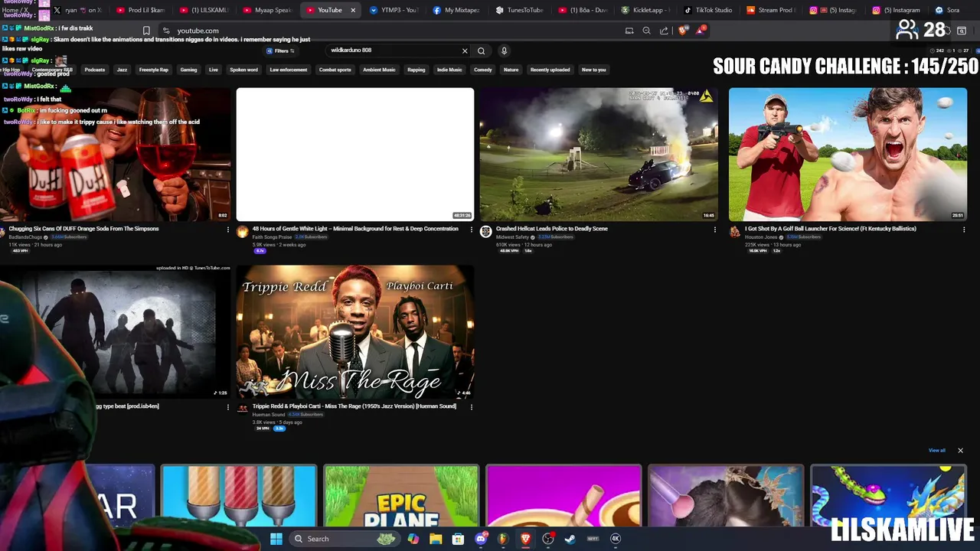Screen dimensions: 980x551
Task: Click the zoom magnifier in the address bar
Action: 646,31
